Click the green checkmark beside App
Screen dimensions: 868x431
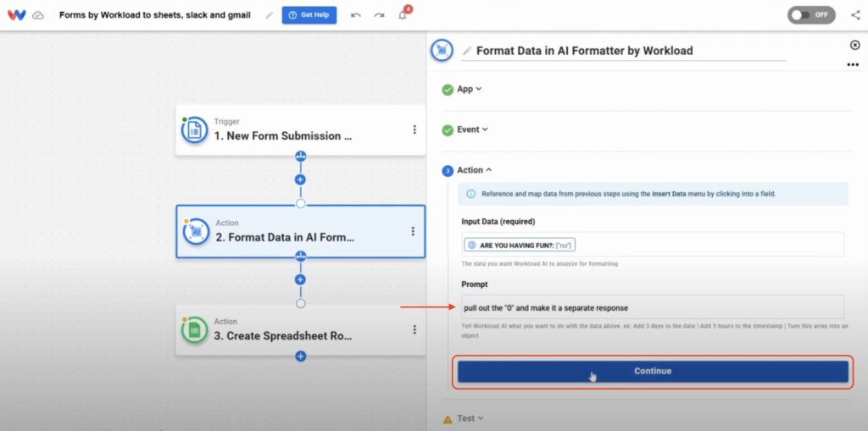(448, 90)
